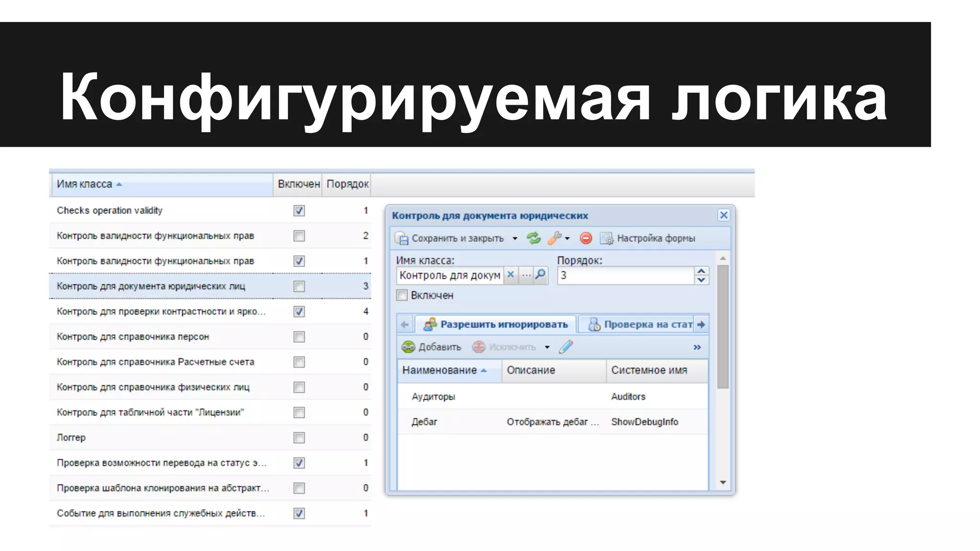Screen dimensions: 980x551
Task: Click Настройка формы settings icon
Action: (x=607, y=238)
